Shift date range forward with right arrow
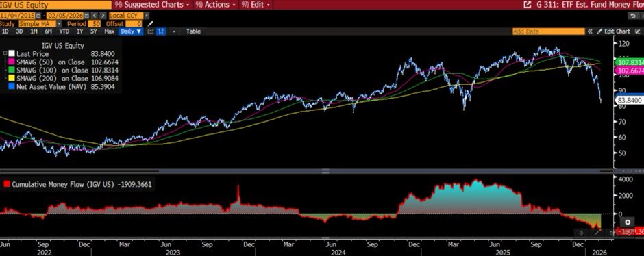This screenshot has height=256, width=644. (103, 16)
